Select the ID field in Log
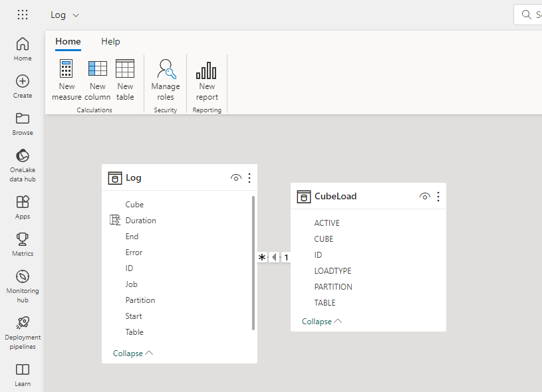 tap(129, 268)
